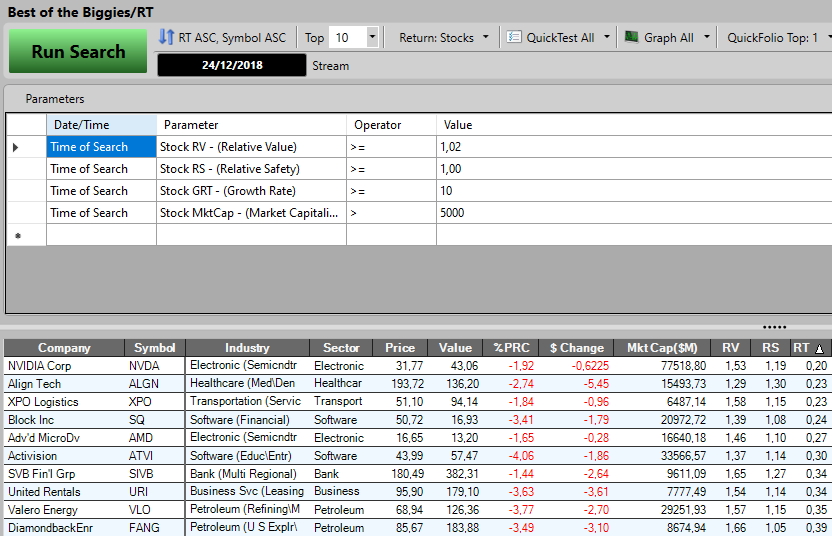Click the QuickTest All checklist icon
The image size is (832, 536).
click(x=514, y=37)
